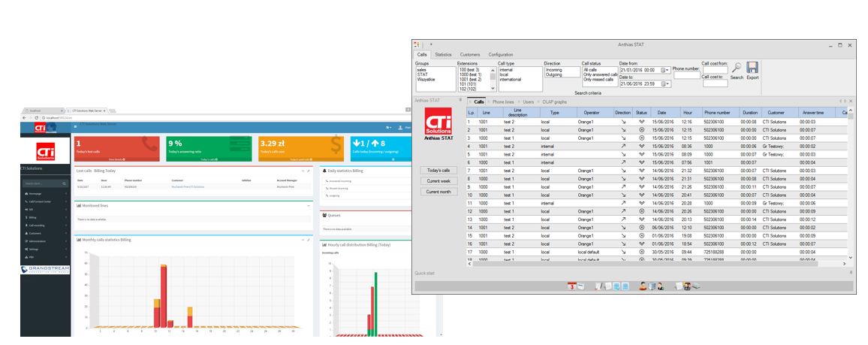Click the Extensions list down arrow

tap(493, 88)
